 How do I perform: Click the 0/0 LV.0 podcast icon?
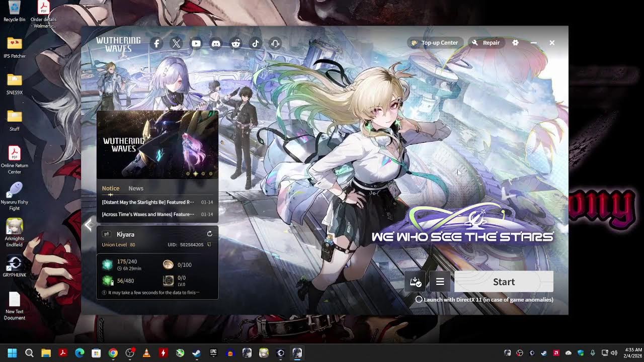168,281
